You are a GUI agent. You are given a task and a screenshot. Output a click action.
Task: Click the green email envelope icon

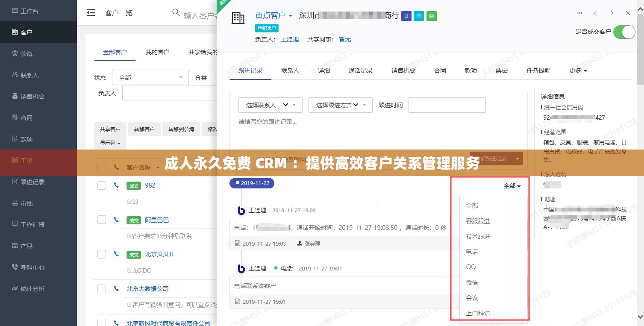tap(430, 16)
